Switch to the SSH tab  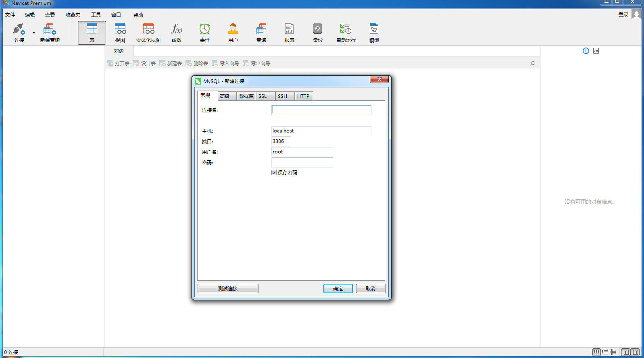(x=285, y=96)
